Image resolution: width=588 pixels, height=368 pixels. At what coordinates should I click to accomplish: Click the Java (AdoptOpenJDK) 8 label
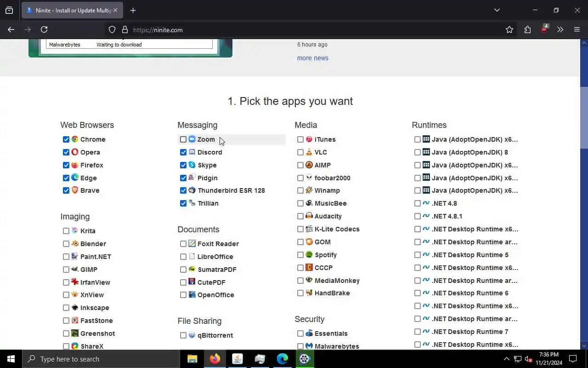click(x=470, y=152)
